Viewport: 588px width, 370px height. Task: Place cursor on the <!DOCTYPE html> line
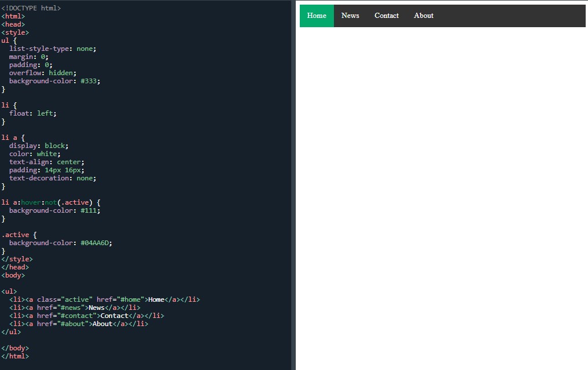(x=31, y=8)
